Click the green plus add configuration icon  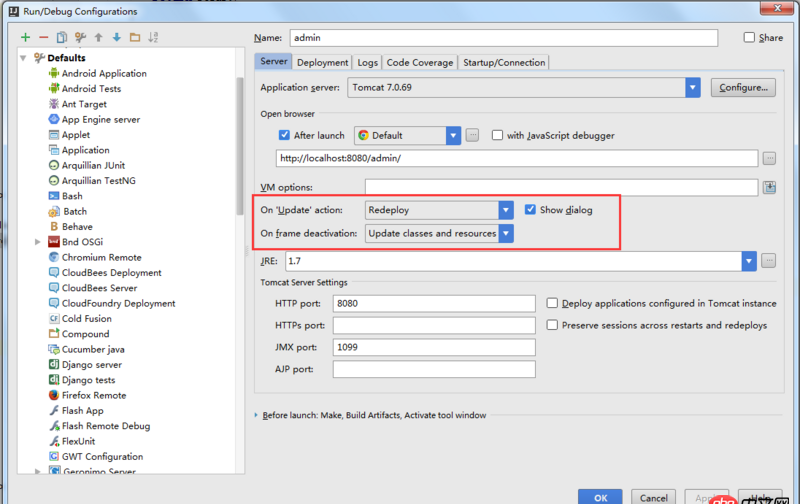click(25, 38)
